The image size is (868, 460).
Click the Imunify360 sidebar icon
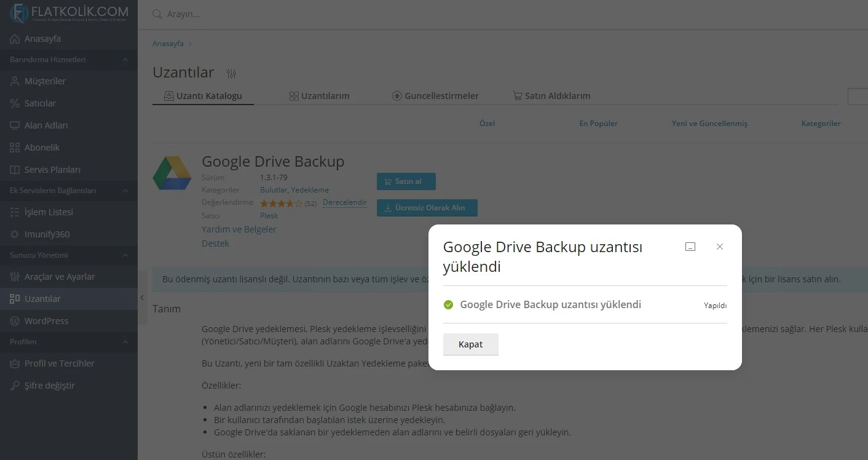(x=14, y=234)
